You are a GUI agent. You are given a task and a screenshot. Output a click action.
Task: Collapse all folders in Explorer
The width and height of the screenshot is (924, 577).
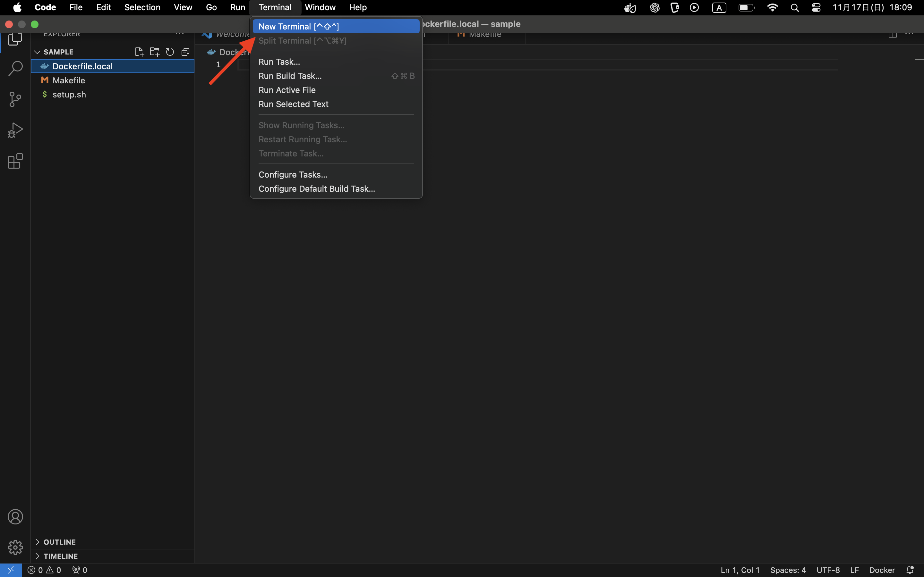point(185,52)
